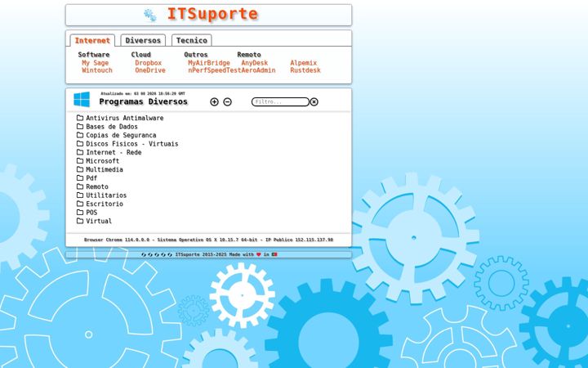The height and width of the screenshot is (368, 588).
Task: Click the Virtual folder icon
Action: point(80,221)
